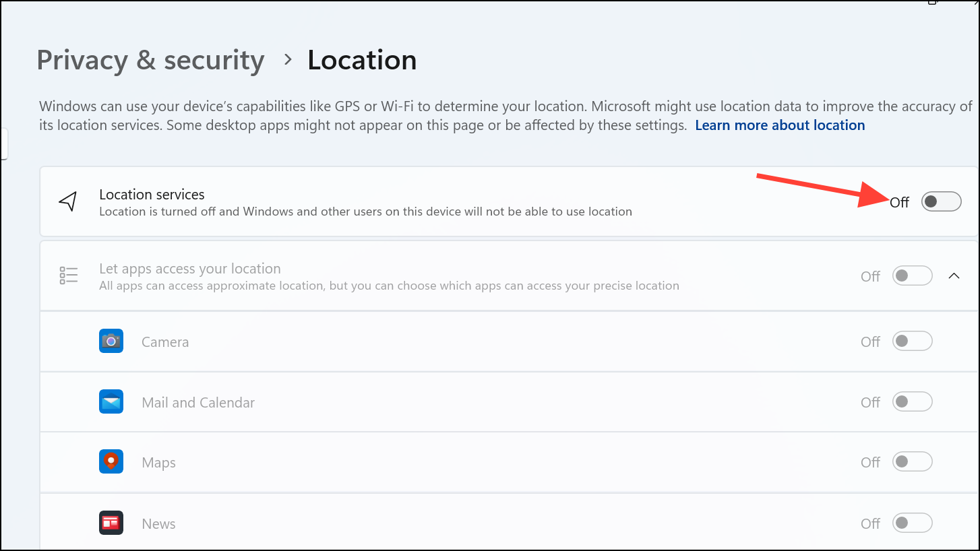Click the Maps app icon
Viewport: 980px width, 551px height.
click(111, 462)
